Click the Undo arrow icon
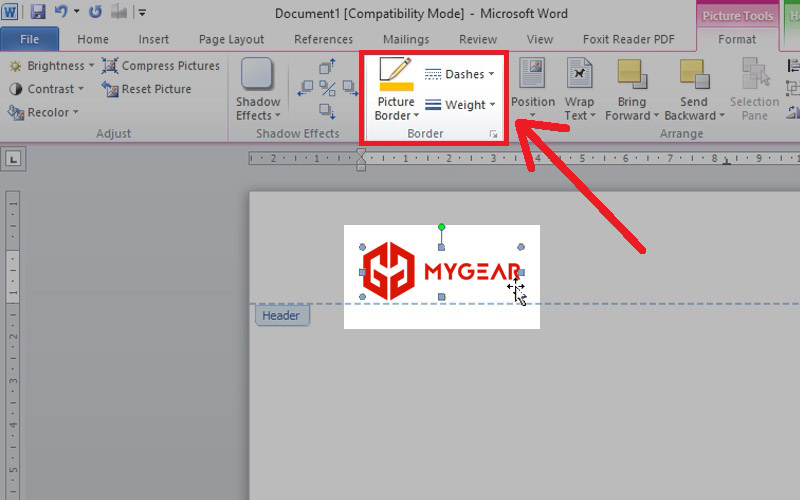The image size is (800, 500). point(60,12)
